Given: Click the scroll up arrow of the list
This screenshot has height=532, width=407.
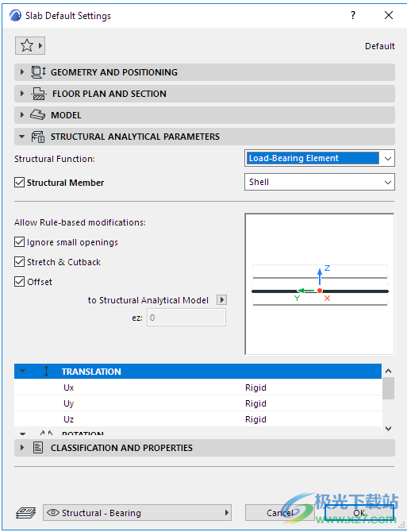Looking at the screenshot, I should [x=389, y=371].
